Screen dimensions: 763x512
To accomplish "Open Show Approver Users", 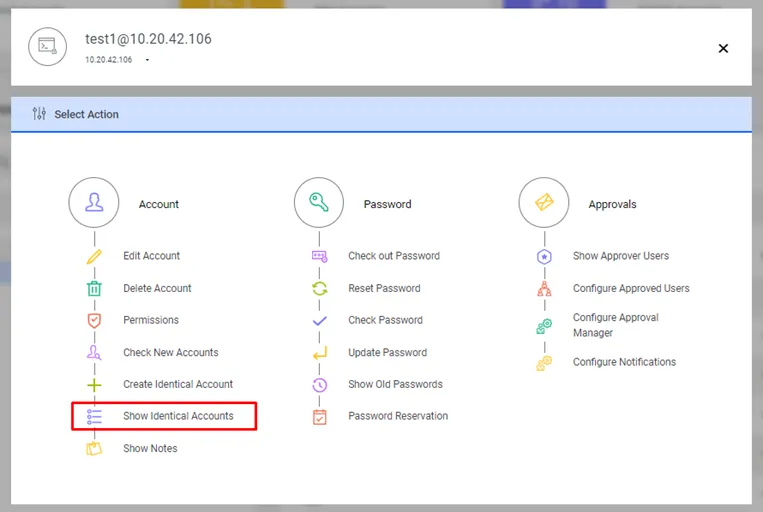I will pos(621,256).
